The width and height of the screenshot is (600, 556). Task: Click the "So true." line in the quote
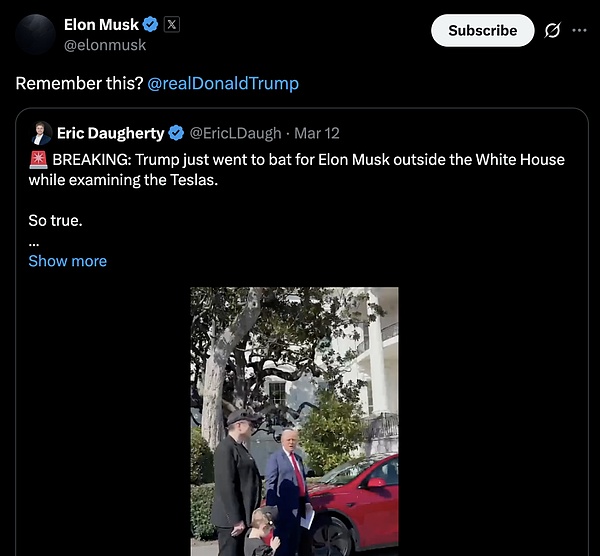55,220
